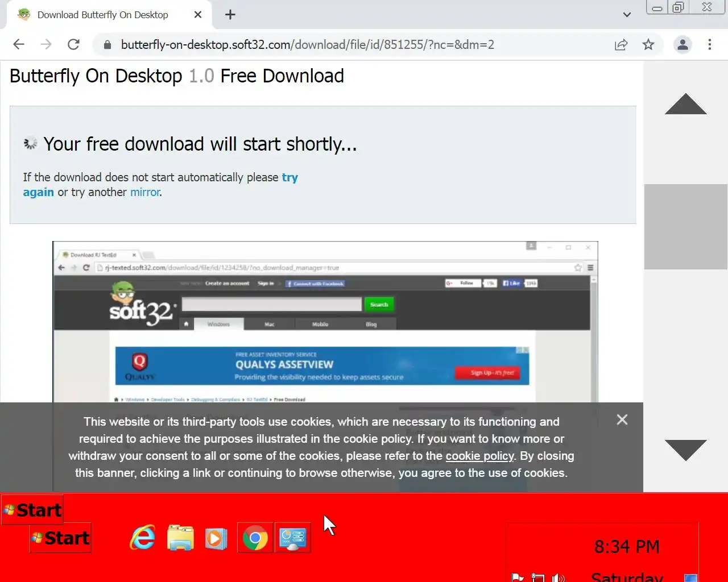Share this page via share icon

pos(621,44)
